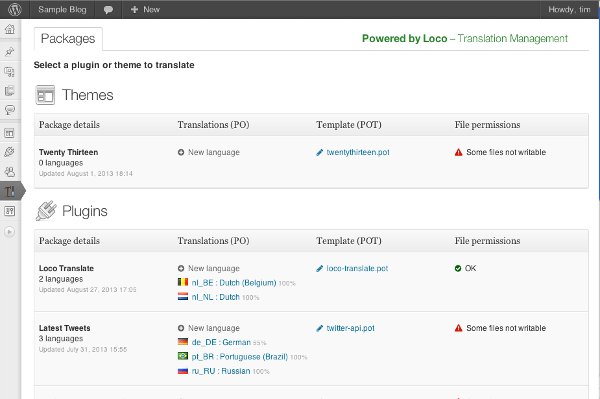Collapse the admin sidebar menu arrow
The image size is (600, 399).
[10, 232]
